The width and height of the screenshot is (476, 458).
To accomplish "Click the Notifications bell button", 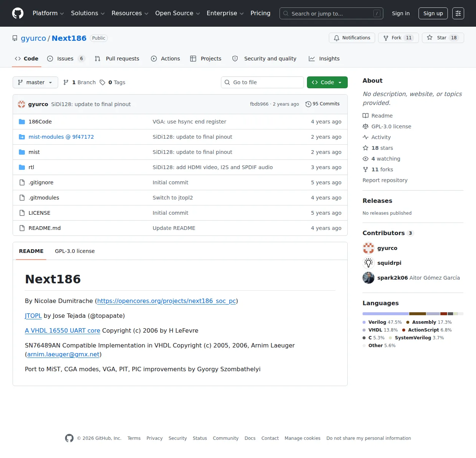I will point(352,38).
